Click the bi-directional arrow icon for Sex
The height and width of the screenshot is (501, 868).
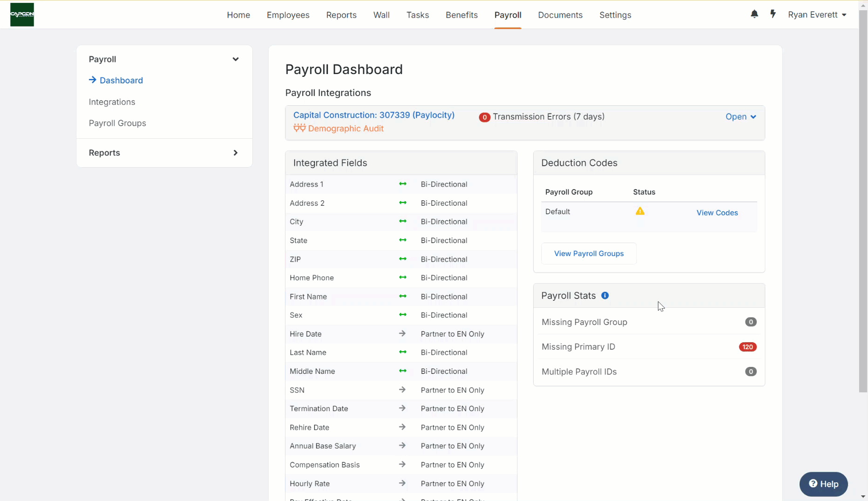[x=403, y=315]
